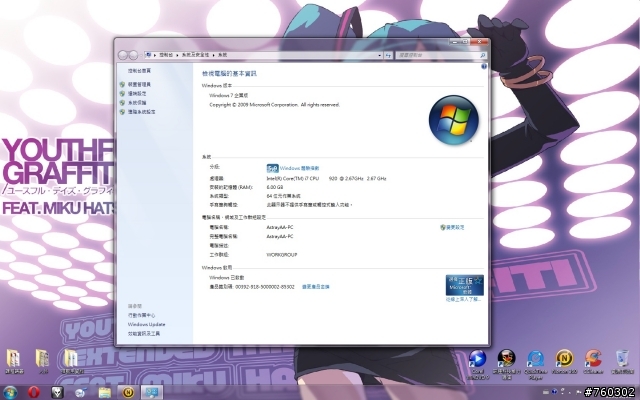Open Help via the blue question mark
Screen dimensions: 640x400
pos(484,66)
